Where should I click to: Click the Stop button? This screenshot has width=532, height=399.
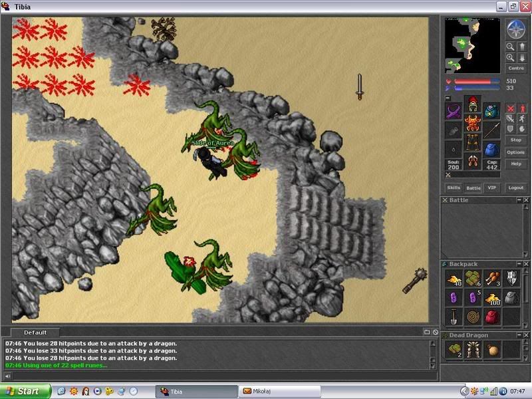pyautogui.click(x=516, y=140)
